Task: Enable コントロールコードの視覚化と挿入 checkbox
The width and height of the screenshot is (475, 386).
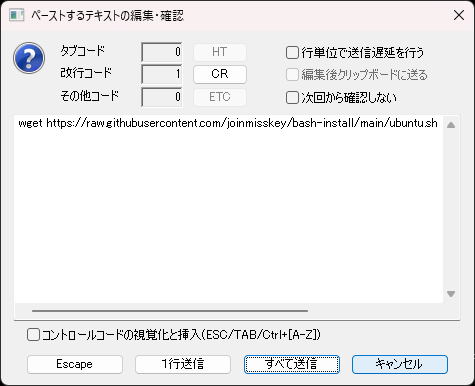Action: 174,335
